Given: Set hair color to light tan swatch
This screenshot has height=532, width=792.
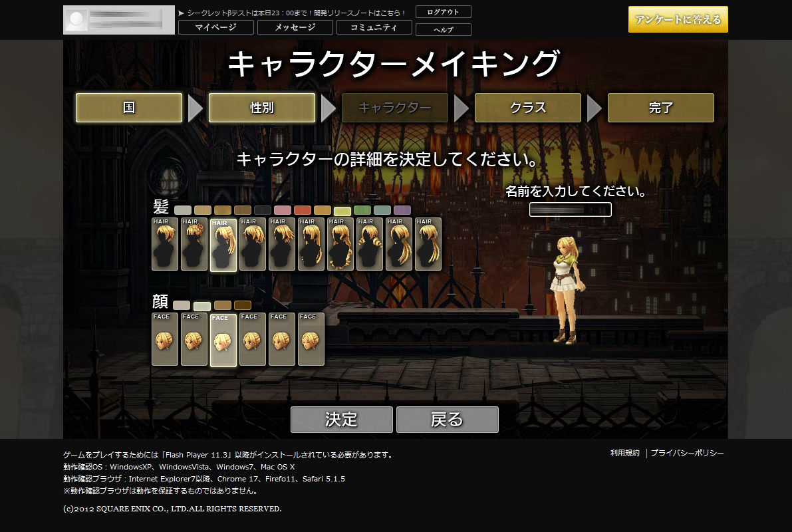Looking at the screenshot, I should click(203, 209).
